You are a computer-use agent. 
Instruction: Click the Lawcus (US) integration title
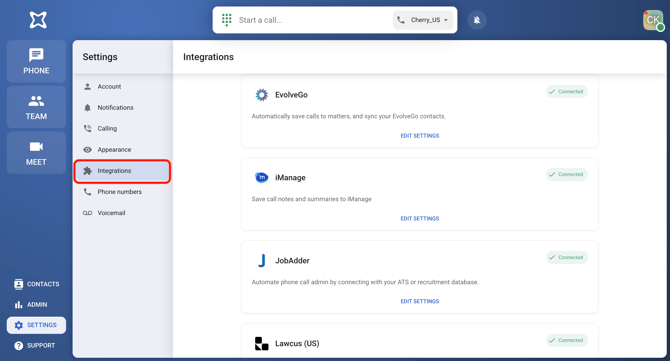coord(297,343)
